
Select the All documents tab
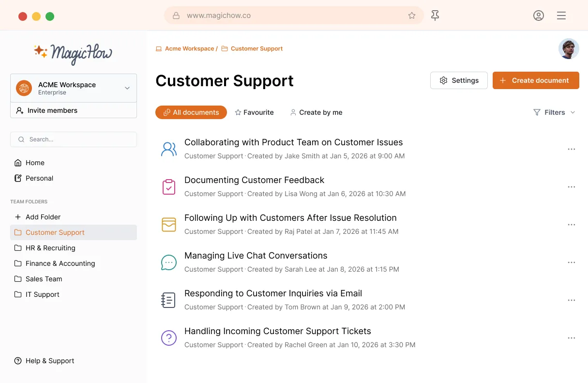[x=191, y=112]
